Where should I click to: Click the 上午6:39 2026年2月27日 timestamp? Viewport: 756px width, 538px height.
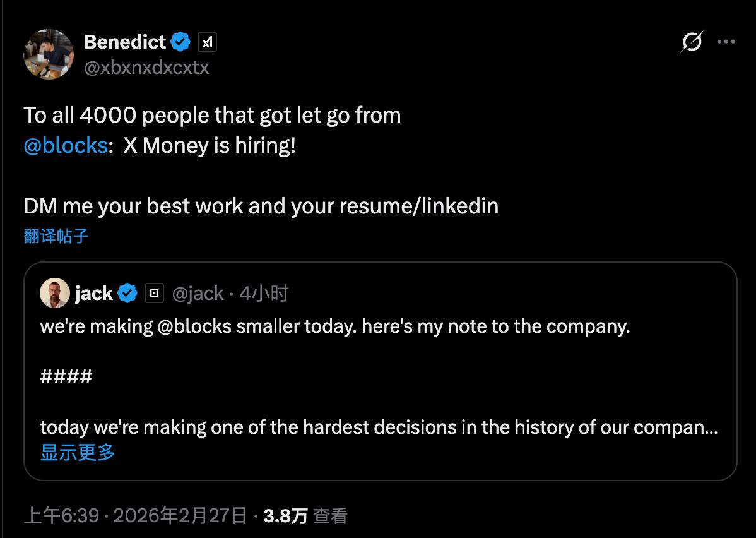click(134, 516)
